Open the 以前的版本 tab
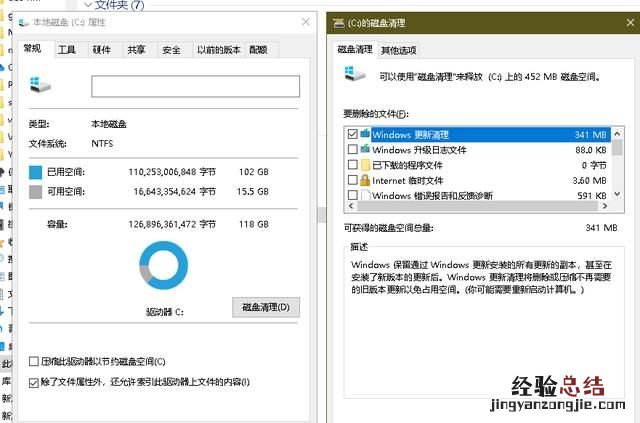 click(x=218, y=49)
